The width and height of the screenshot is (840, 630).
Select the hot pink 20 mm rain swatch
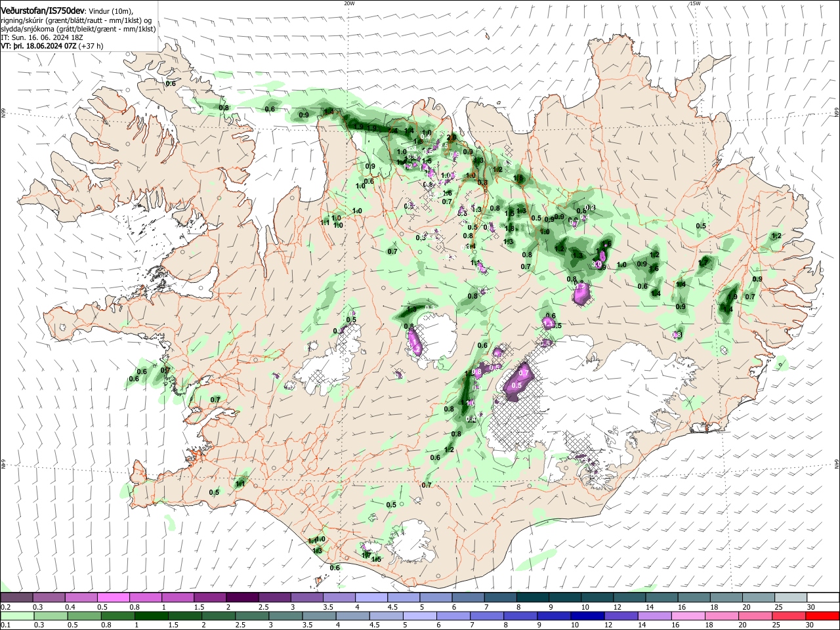tap(756, 616)
